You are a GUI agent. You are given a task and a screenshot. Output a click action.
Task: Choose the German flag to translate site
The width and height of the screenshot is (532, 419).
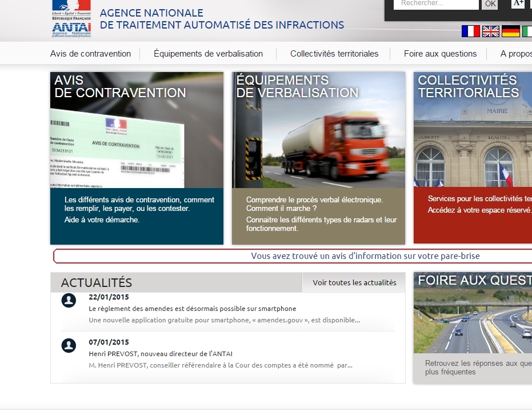510,31
